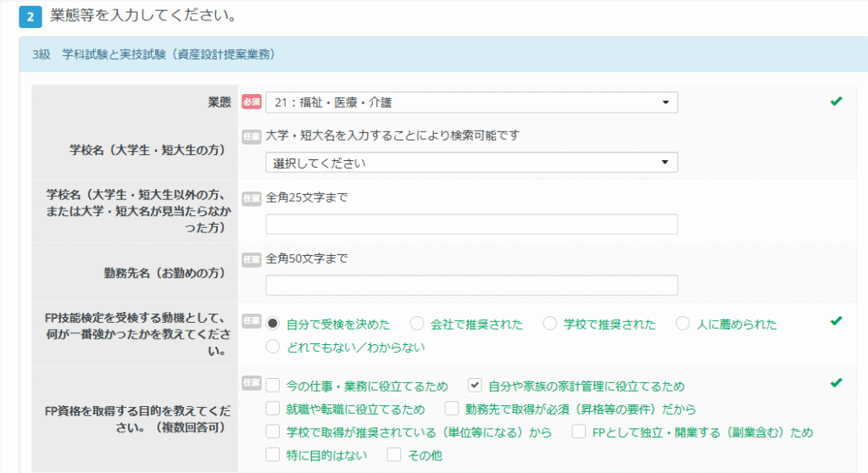Click the step 2 number badge

[x=30, y=17]
